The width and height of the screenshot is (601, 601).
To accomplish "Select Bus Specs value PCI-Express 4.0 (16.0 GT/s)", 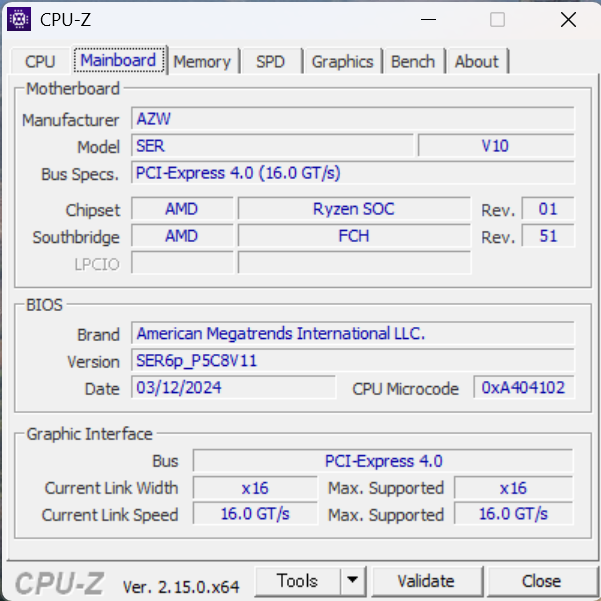I will tap(353, 173).
